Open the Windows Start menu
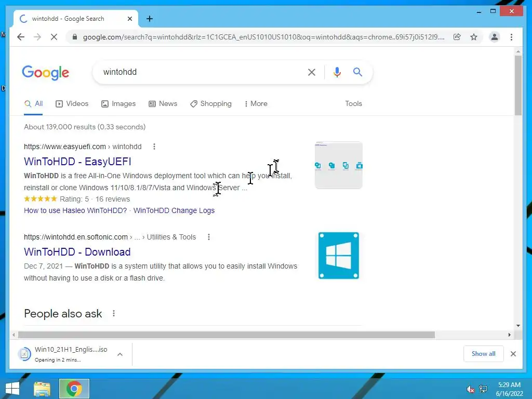 coord(12,389)
